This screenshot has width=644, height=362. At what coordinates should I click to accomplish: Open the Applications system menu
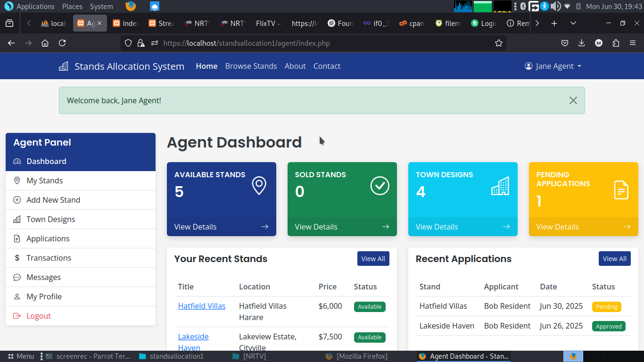coord(29,6)
